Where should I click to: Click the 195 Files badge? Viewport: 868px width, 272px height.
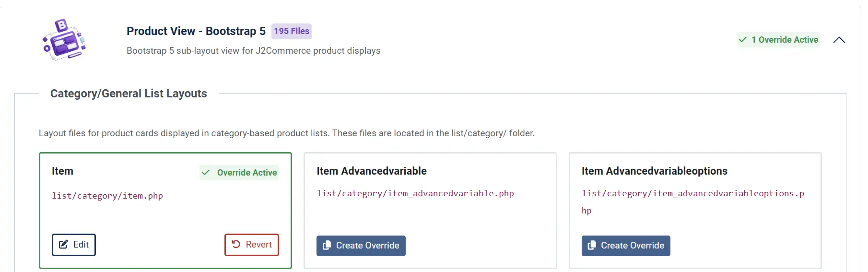point(292,31)
